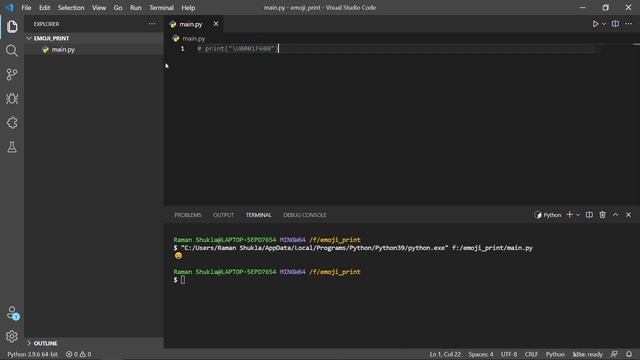Click the VS Code logo icon
The height and width of the screenshot is (360, 640).
[x=9, y=7]
